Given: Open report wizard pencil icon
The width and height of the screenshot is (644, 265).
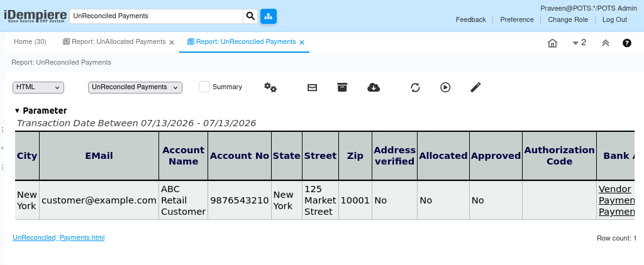Looking at the screenshot, I should point(475,87).
